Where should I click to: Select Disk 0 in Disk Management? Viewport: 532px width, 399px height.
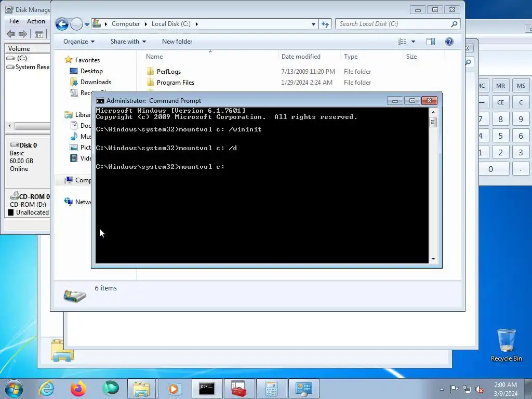pyautogui.click(x=28, y=145)
